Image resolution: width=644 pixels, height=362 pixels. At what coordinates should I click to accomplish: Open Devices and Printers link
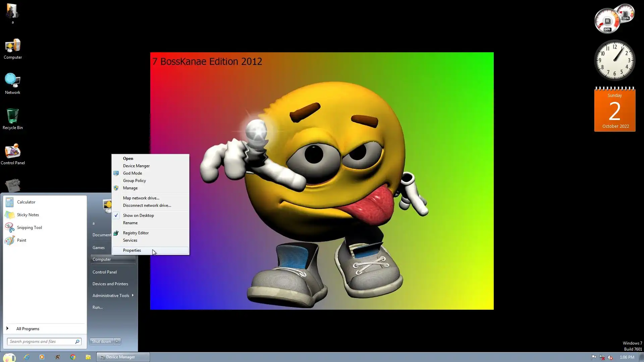(x=110, y=284)
